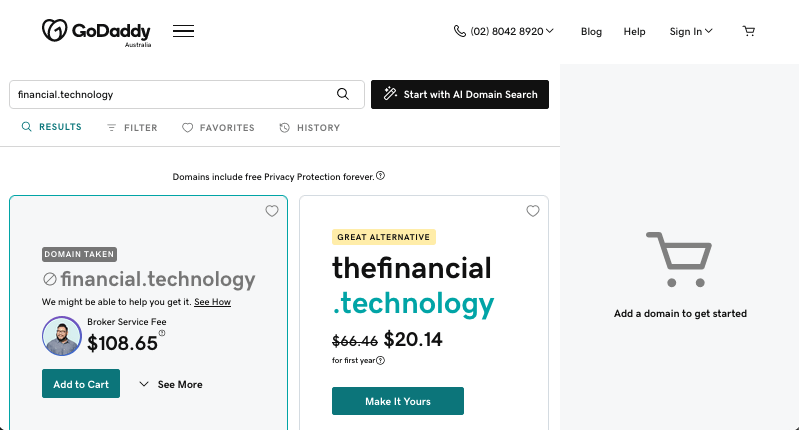This screenshot has width=799, height=430.
Task: Favorite thefinancial.technology with heart icon
Action: pos(533,211)
